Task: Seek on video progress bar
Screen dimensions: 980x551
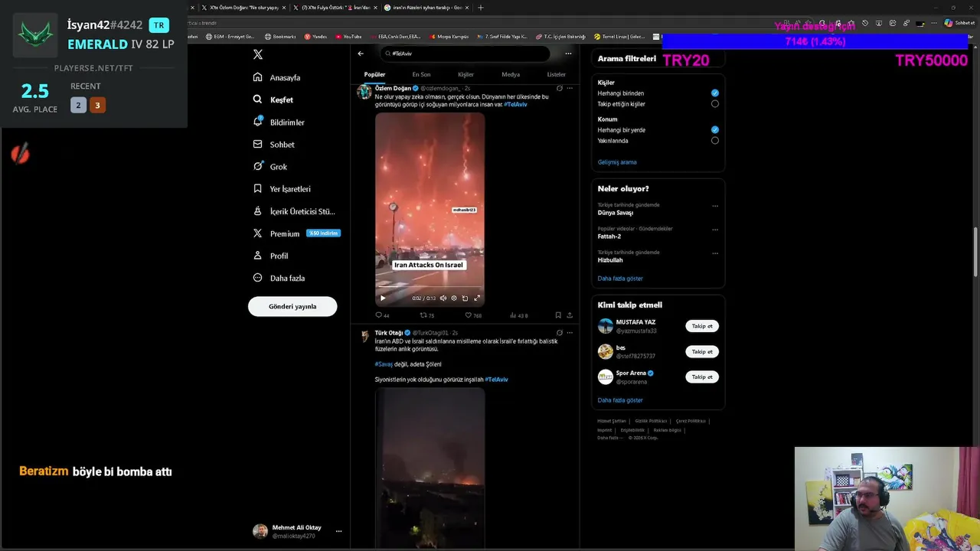Action: coord(430,289)
